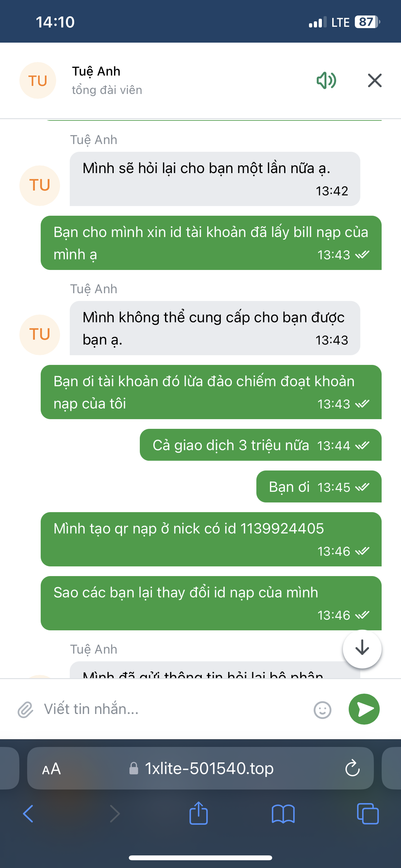The image size is (401, 868).
Task: Click the message input field
Action: coord(175,709)
